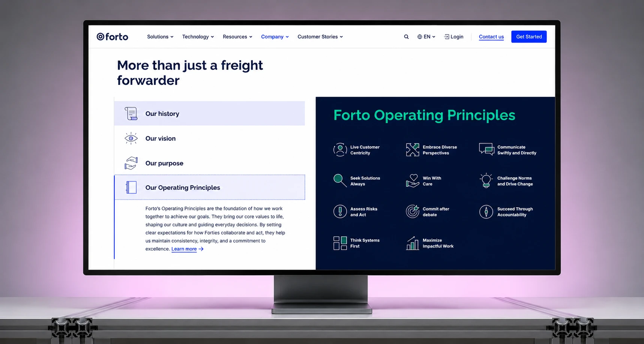Click the Challenge Norms lightbulb icon

[x=486, y=181]
